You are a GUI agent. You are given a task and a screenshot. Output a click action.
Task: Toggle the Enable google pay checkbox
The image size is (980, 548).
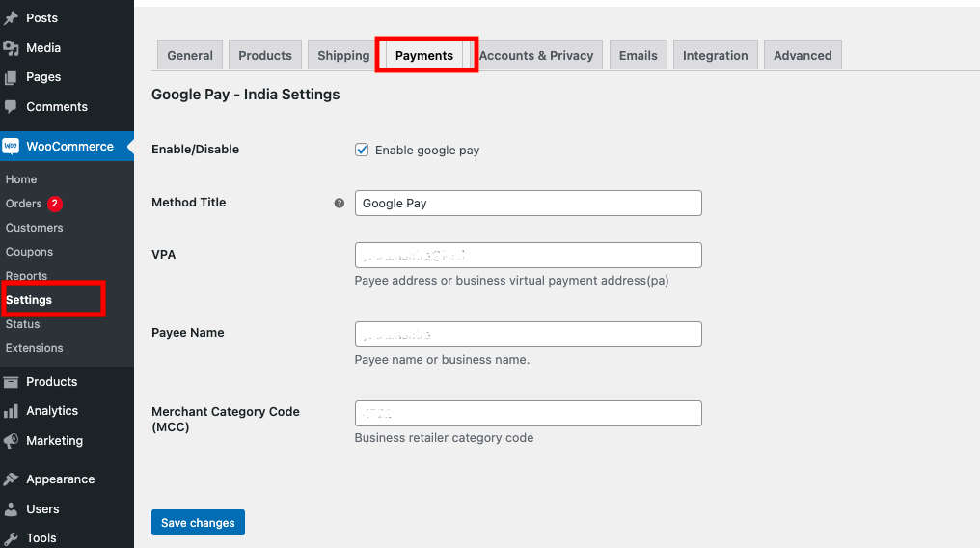[x=362, y=150]
